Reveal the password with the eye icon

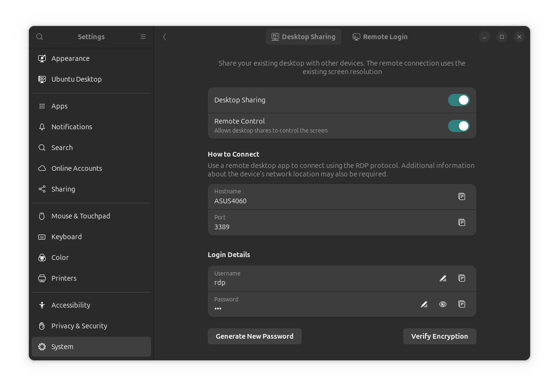[443, 304]
